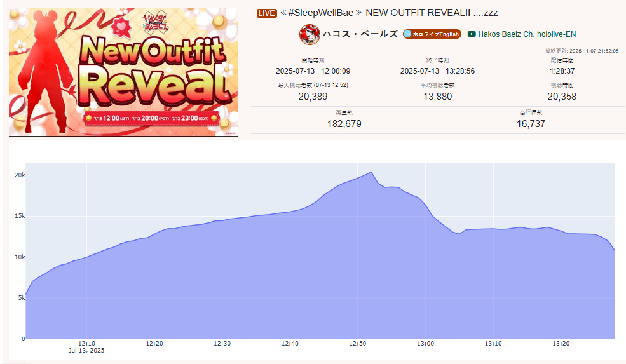Select the start time 2025-07-13 12:00:09
Viewport: 626px width, 364px height.
[x=313, y=71]
